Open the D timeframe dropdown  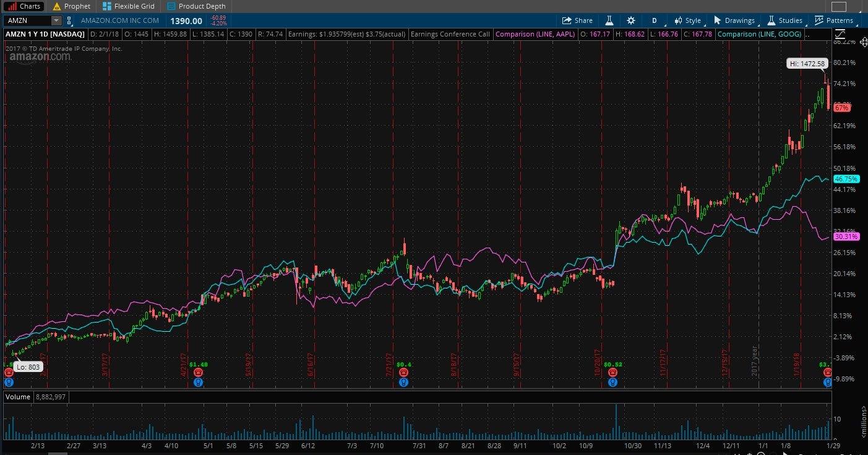tap(655, 20)
